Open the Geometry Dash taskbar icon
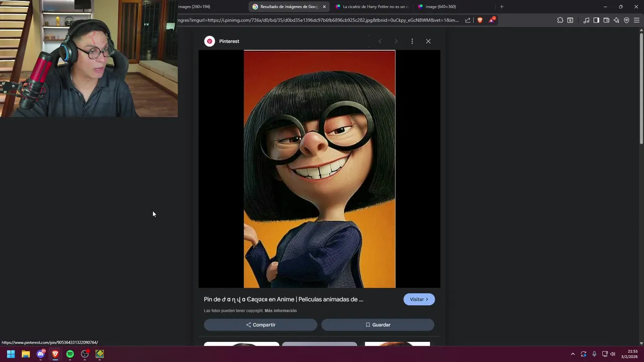Screen dimensions: 644x362 (100, 354)
